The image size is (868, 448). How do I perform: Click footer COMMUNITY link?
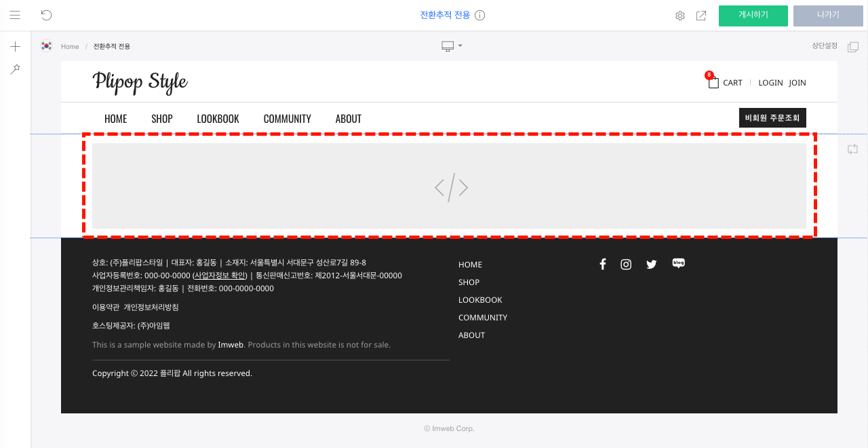click(483, 318)
